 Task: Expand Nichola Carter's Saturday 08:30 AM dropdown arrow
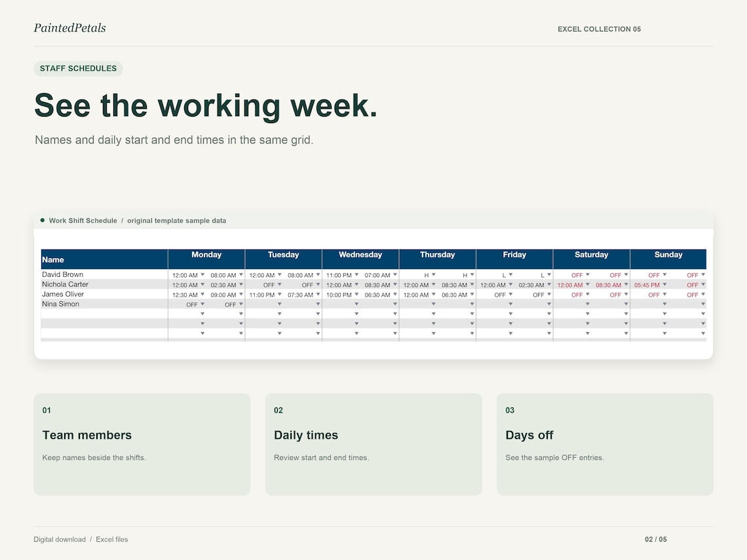(626, 284)
